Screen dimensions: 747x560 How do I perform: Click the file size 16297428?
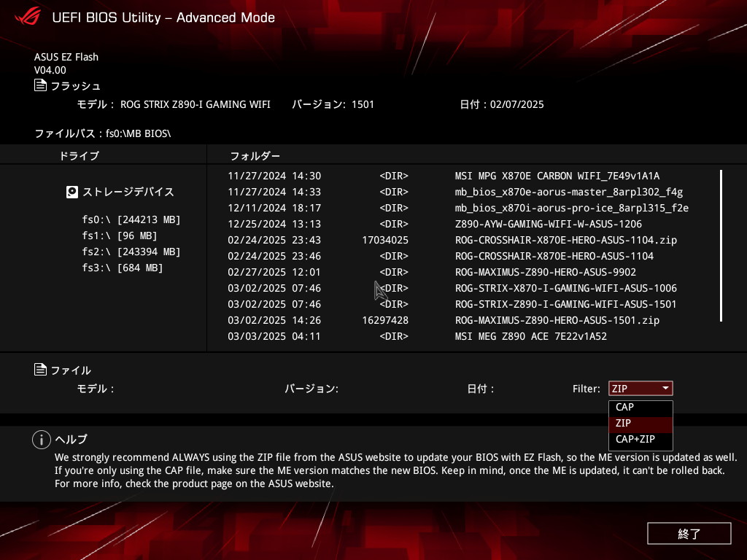[x=385, y=321]
